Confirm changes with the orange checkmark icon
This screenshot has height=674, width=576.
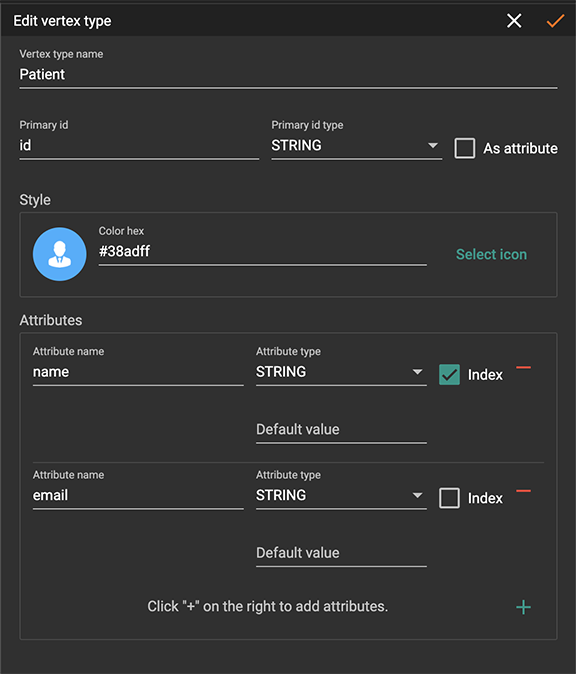point(555,21)
